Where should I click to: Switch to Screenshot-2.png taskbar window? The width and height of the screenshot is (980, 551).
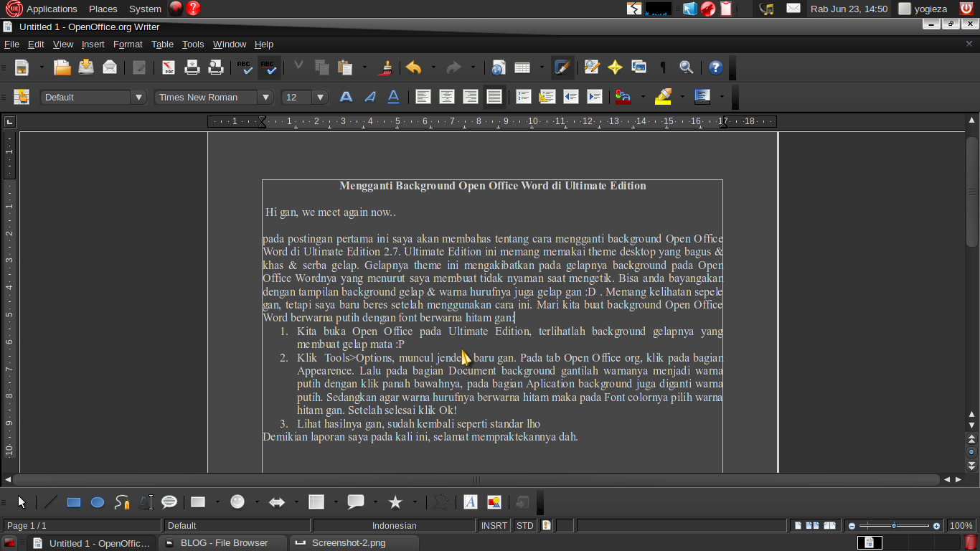pos(354,543)
